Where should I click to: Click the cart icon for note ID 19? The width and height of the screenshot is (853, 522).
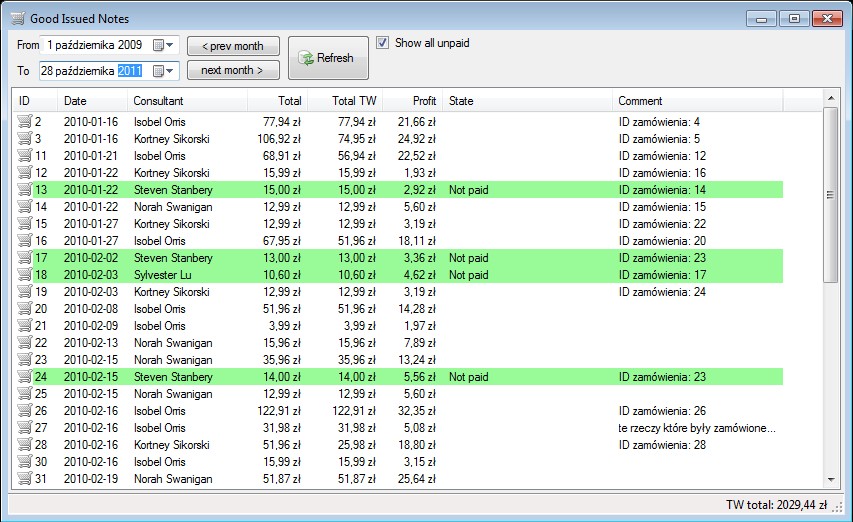pyautogui.click(x=25, y=291)
